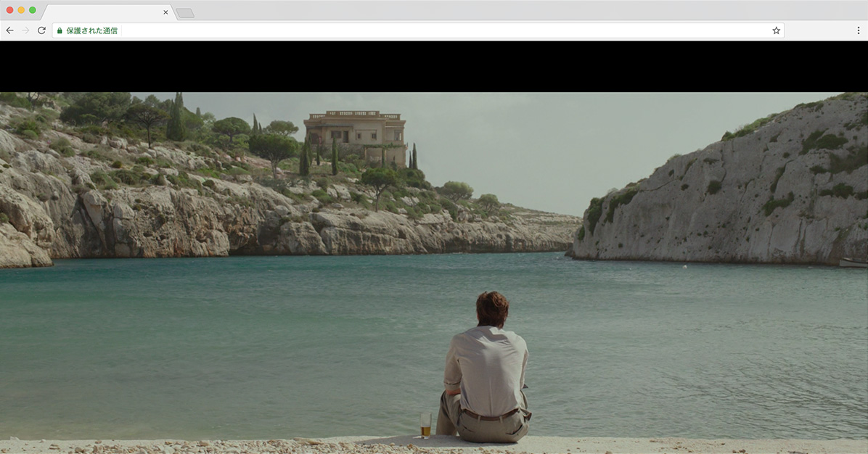Maximize the window with the green button
Screen dimensions: 868x454
tap(33, 10)
